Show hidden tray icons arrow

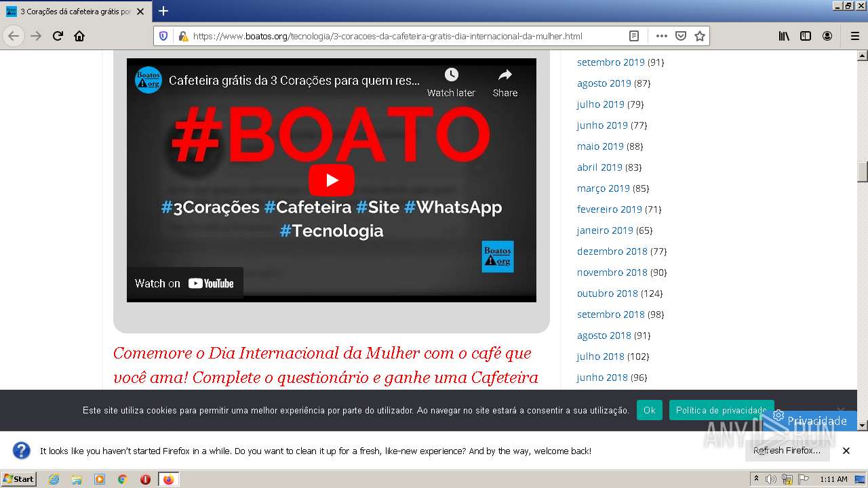pyautogui.click(x=756, y=479)
